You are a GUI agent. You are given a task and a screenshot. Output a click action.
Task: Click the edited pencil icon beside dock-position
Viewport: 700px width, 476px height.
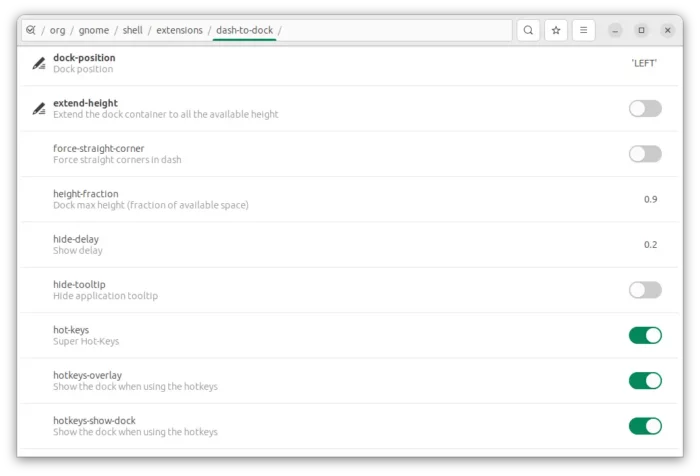coord(39,63)
